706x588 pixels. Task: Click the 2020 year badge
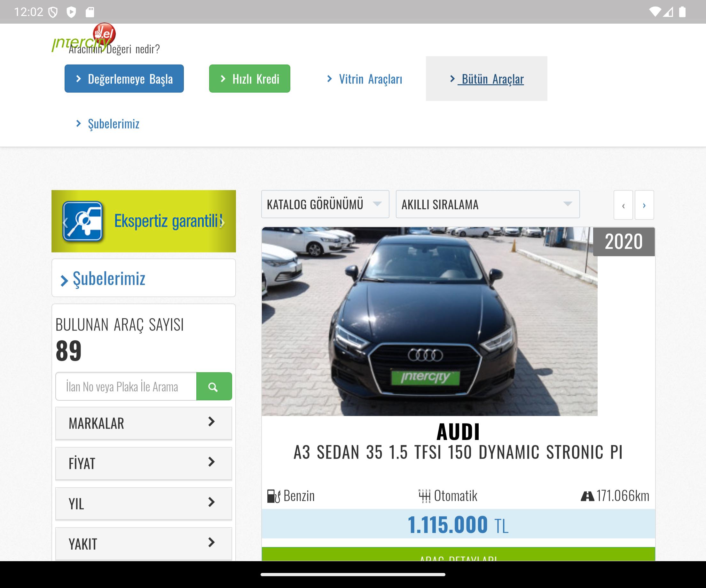624,242
